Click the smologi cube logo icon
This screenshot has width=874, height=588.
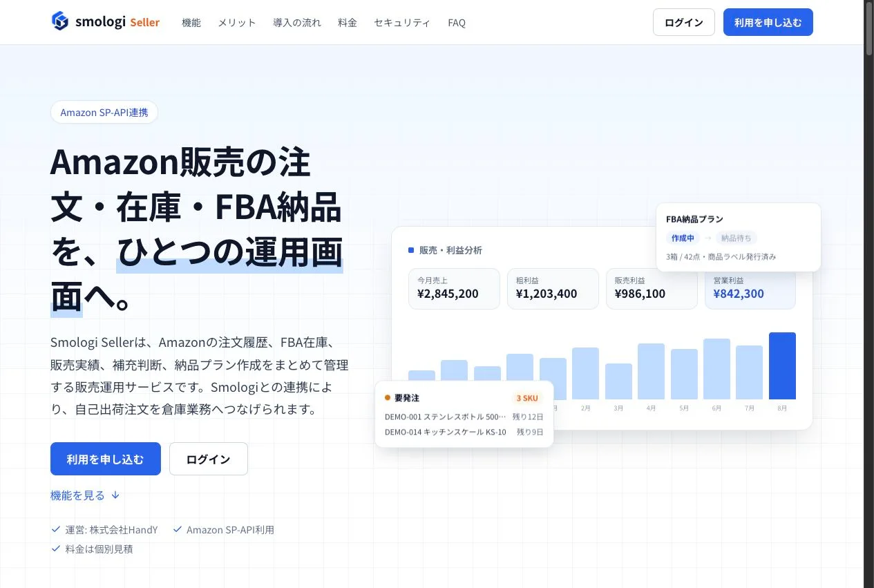[x=60, y=21]
